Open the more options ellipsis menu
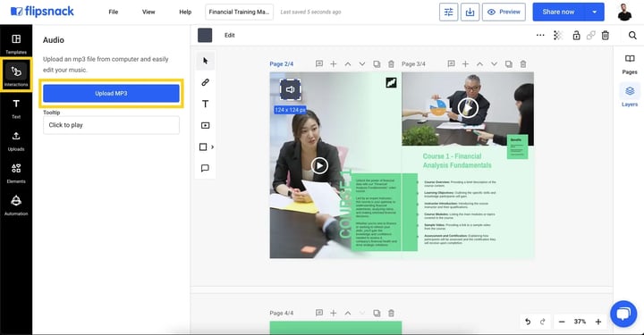The image size is (644, 335). 540,35
